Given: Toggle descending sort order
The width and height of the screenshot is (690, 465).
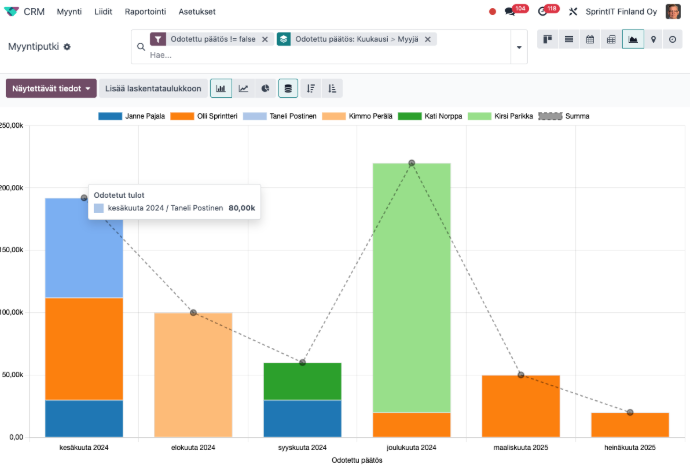Looking at the screenshot, I should 311,88.
